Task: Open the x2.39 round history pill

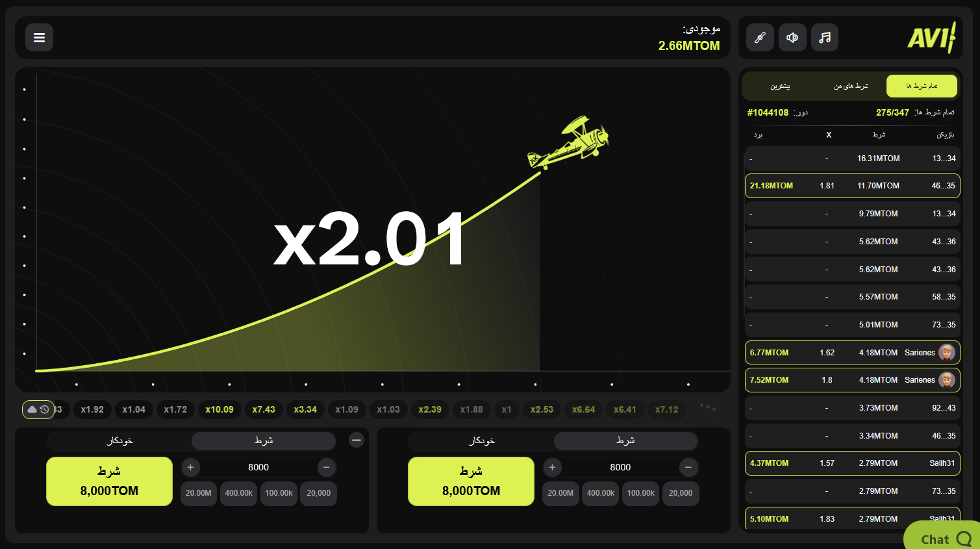Action: click(x=430, y=409)
